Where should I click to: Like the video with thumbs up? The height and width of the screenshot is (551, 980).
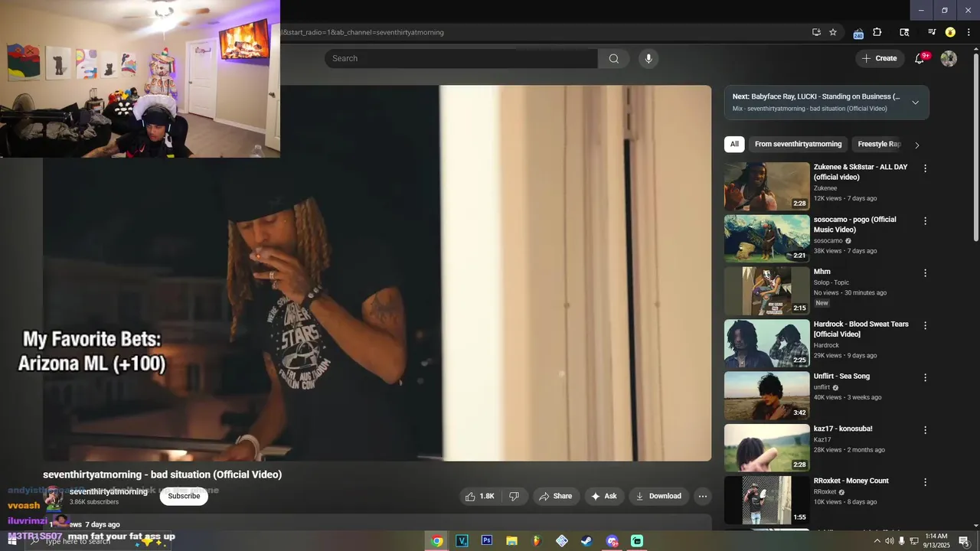[x=479, y=496]
